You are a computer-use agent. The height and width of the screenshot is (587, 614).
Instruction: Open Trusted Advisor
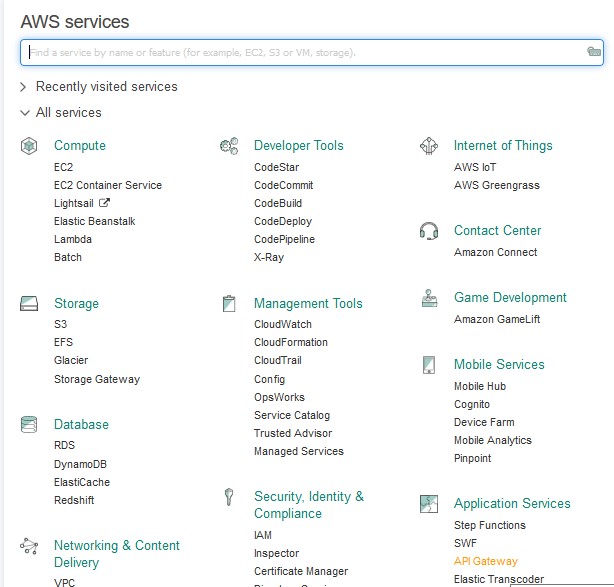pos(293,433)
